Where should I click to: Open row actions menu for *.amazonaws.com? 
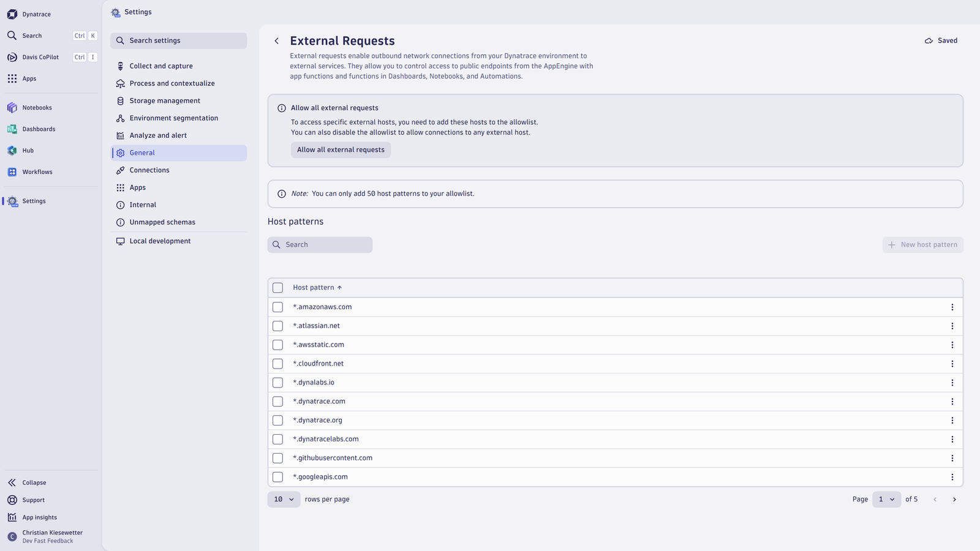pos(952,307)
